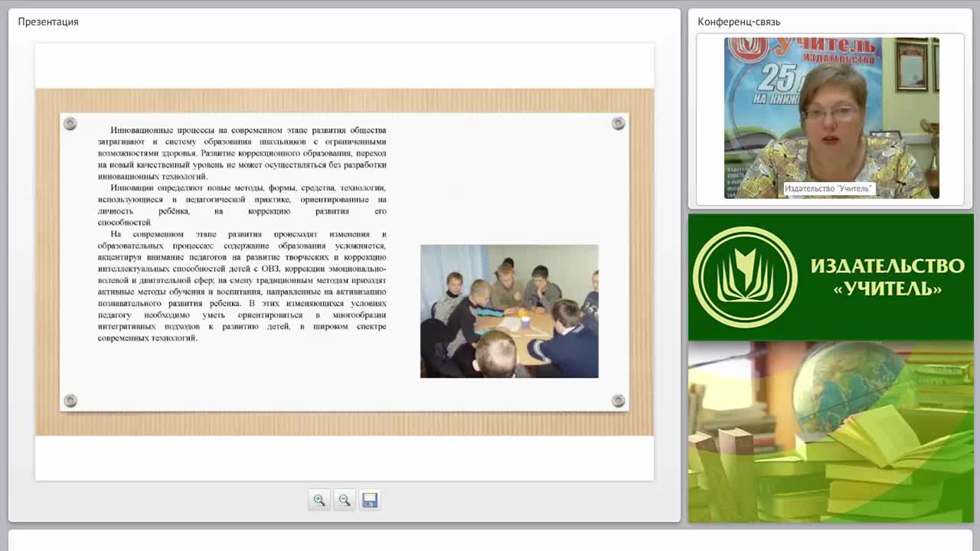This screenshot has width=980, height=551.
Task: Click the green book emblem logo
Action: (x=744, y=276)
